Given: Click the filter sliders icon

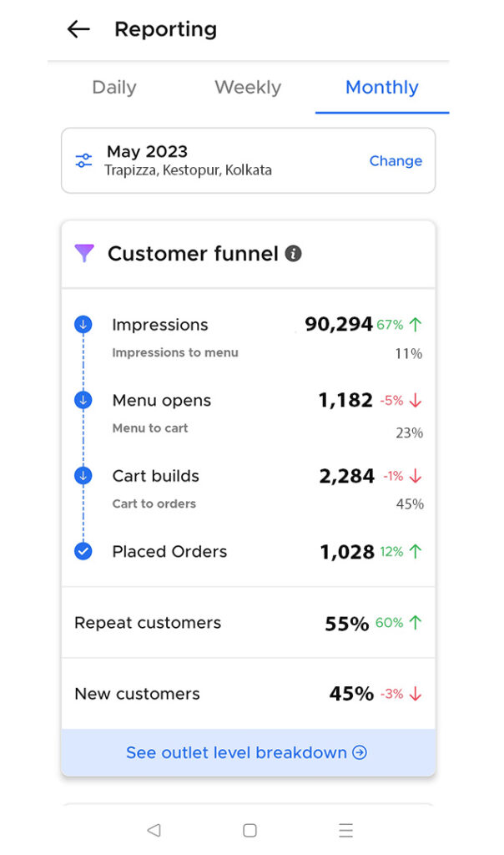Looking at the screenshot, I should (x=83, y=160).
